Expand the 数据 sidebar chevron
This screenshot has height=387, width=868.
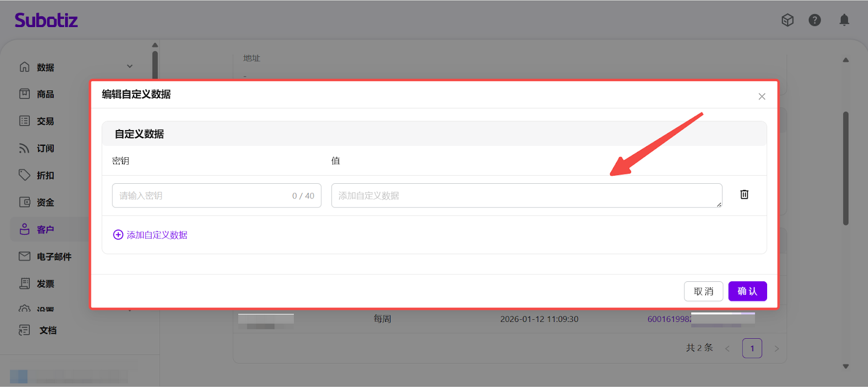click(130, 67)
